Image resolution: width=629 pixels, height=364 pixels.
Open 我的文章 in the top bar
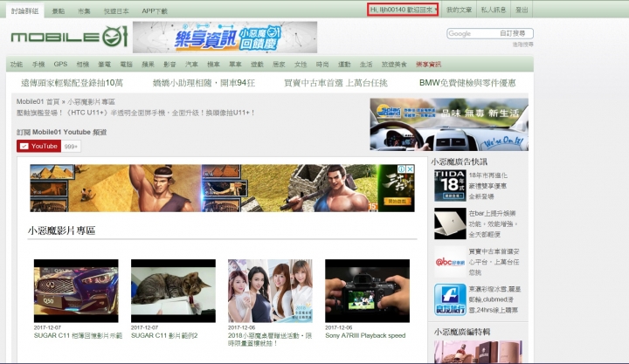coord(459,10)
